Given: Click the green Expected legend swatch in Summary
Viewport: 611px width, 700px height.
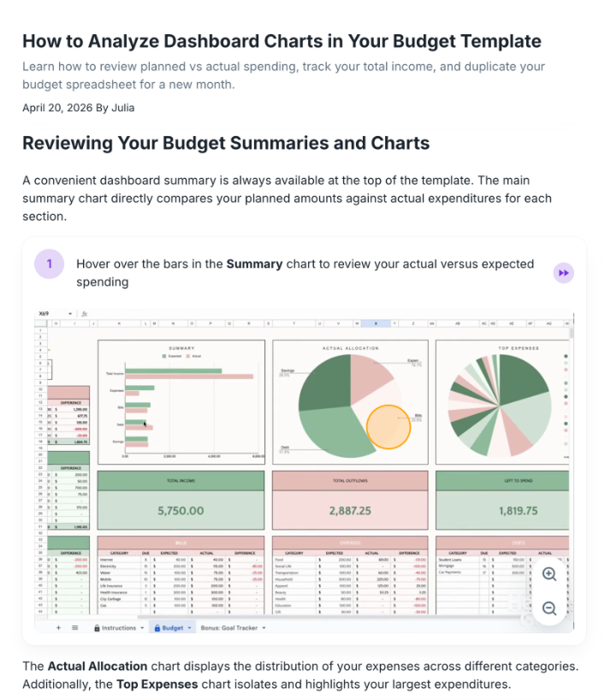Looking at the screenshot, I should [164, 356].
